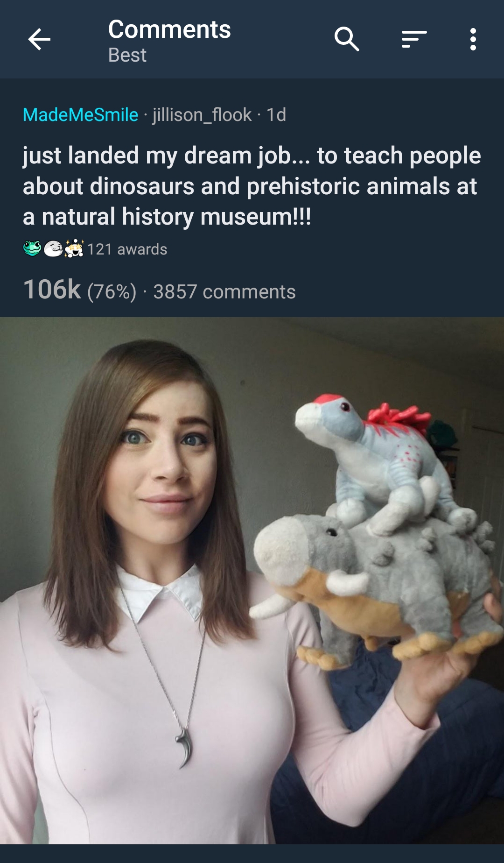Image resolution: width=504 pixels, height=863 pixels.
Task: Open the post image thumbnail
Action: 252,580
